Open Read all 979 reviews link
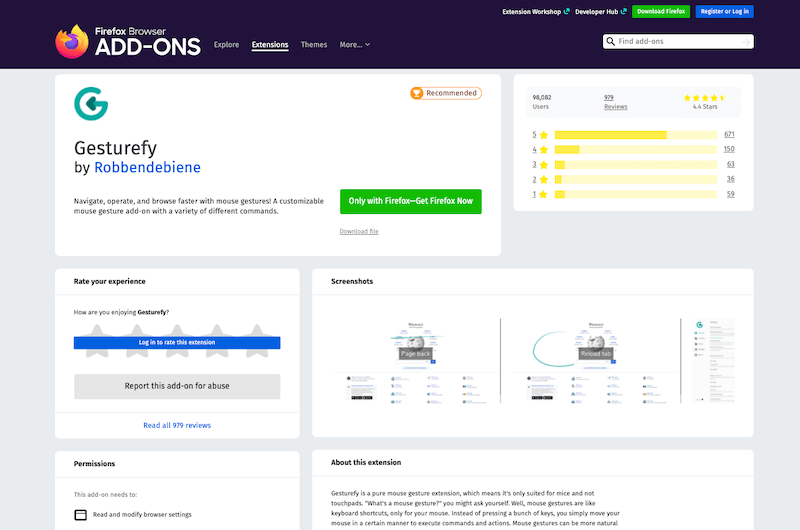Image resolution: width=800 pixels, height=530 pixels. coord(177,425)
